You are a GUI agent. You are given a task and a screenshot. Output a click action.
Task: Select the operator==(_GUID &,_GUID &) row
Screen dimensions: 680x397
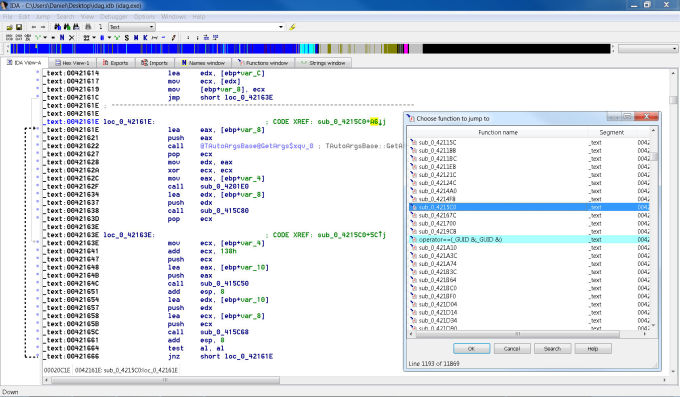[x=529, y=240]
